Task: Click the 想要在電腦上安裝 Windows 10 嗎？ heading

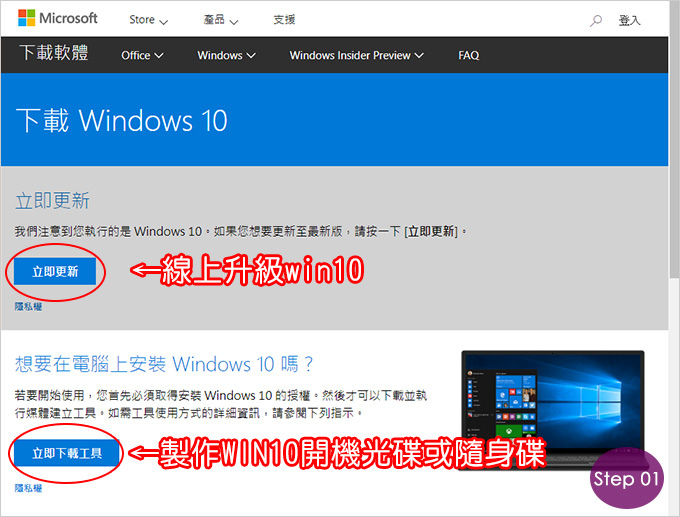Action: 164,364
